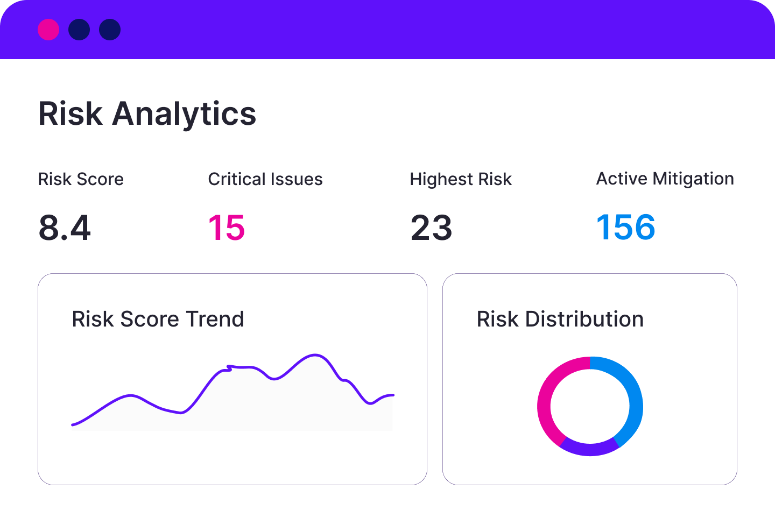The width and height of the screenshot is (775, 532).
Task: Click the leftmost starting point of the trend line
Action: point(73,425)
